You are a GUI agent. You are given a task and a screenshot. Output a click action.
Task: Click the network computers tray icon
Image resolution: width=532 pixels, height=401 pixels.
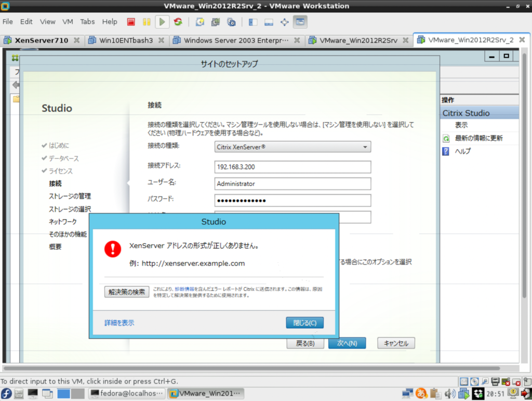click(x=407, y=394)
